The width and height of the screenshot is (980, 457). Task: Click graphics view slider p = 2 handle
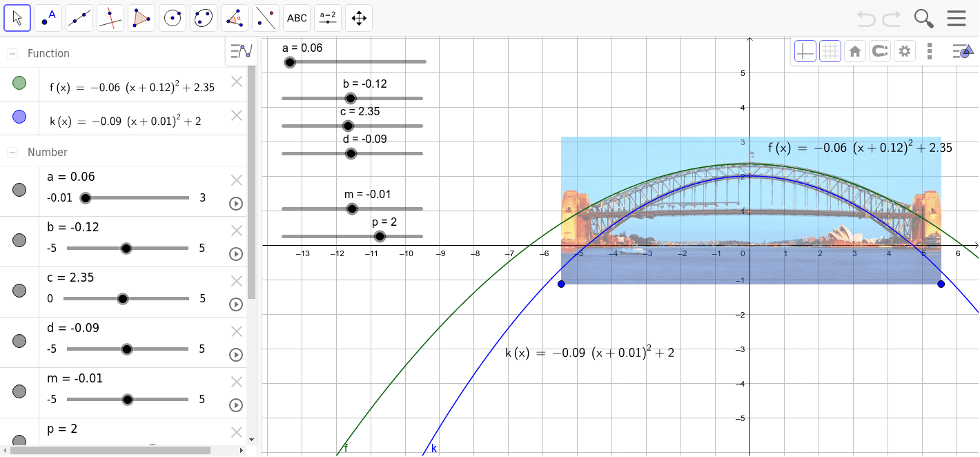coord(380,236)
